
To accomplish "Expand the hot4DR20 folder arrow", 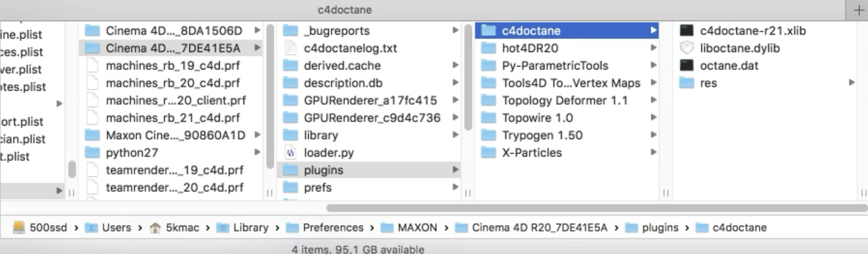I will point(653,48).
